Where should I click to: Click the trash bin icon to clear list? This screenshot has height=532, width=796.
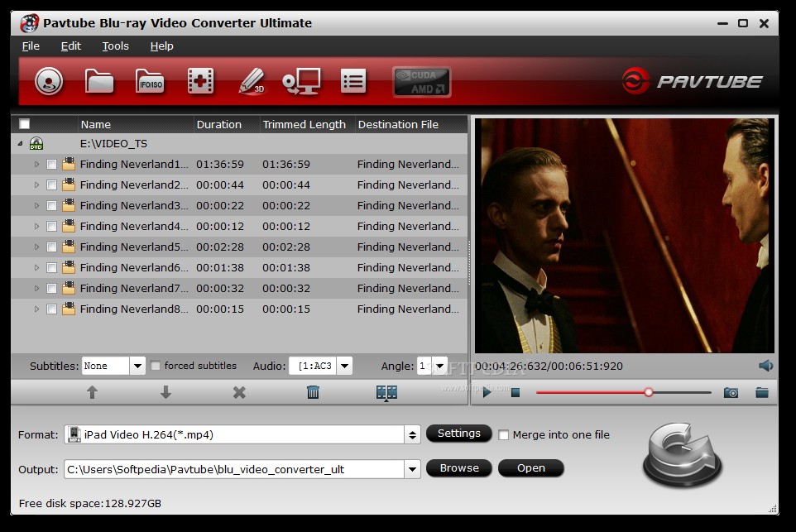click(x=312, y=392)
